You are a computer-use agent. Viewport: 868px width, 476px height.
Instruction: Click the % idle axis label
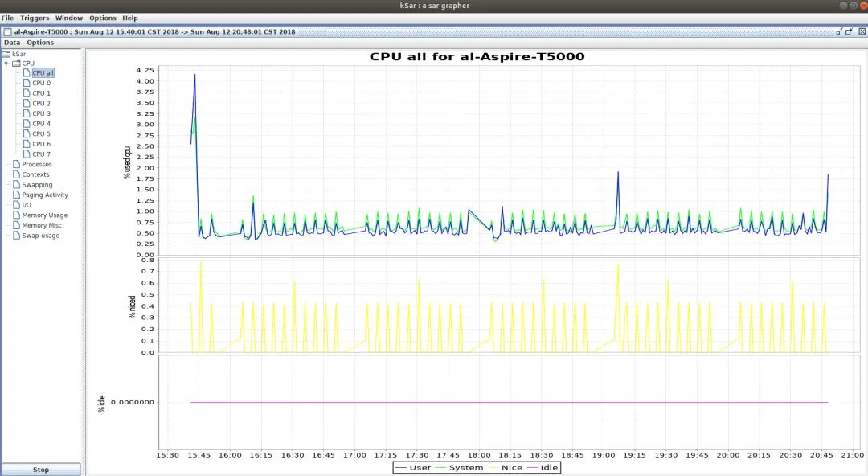pos(101,404)
